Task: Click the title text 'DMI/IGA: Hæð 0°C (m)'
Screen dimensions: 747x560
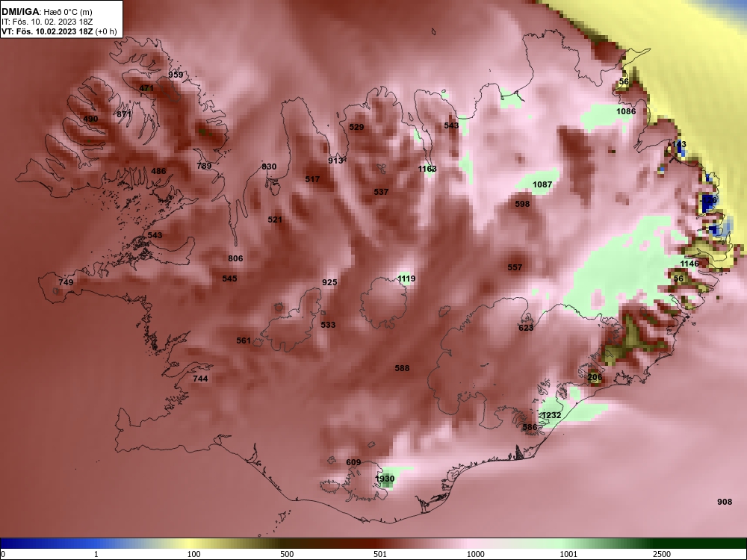Action: pyautogui.click(x=46, y=13)
